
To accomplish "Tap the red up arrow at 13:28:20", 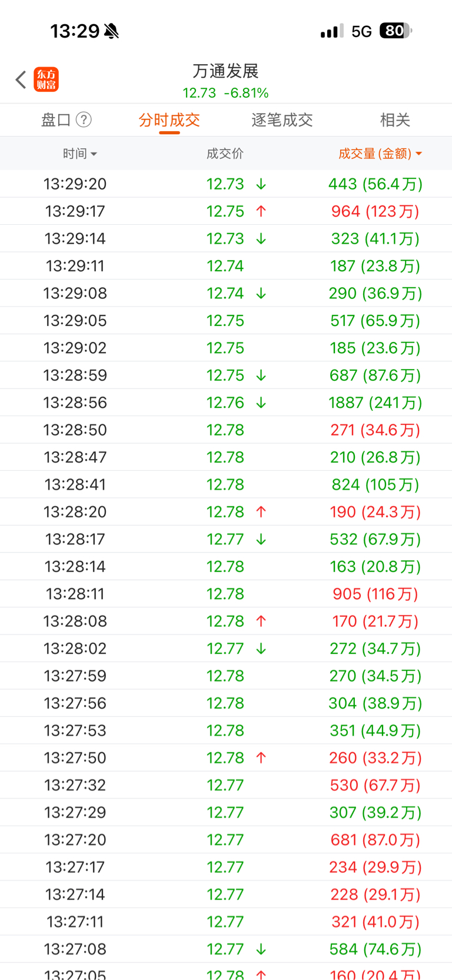I will point(261,512).
